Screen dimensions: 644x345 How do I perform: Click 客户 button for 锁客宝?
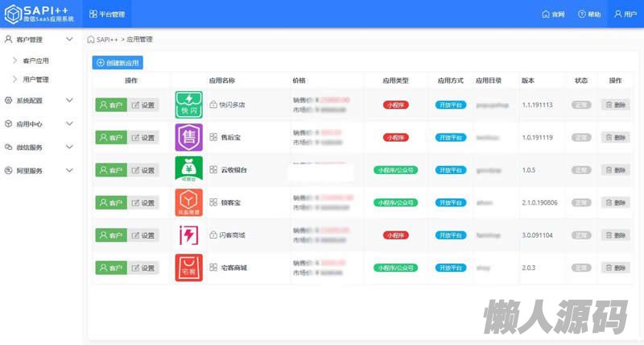[x=111, y=202]
